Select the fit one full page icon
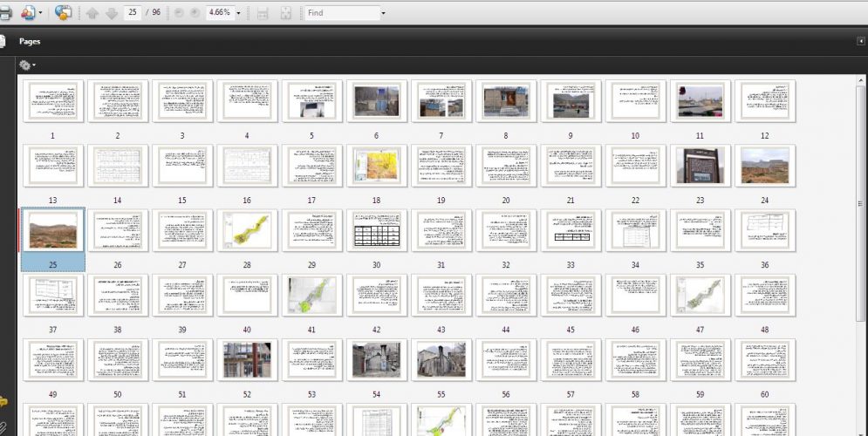This screenshot has width=868, height=436. coord(285,13)
